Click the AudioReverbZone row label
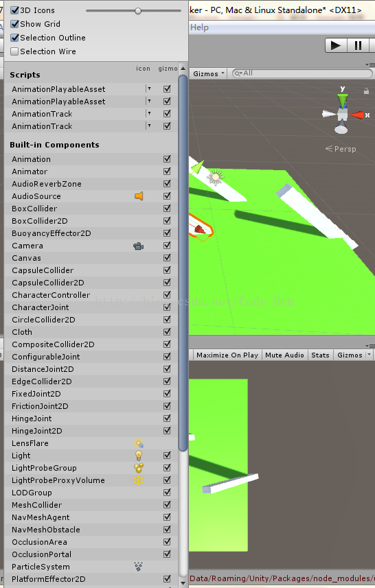Screen dimensions: 375x588 (x=47, y=184)
